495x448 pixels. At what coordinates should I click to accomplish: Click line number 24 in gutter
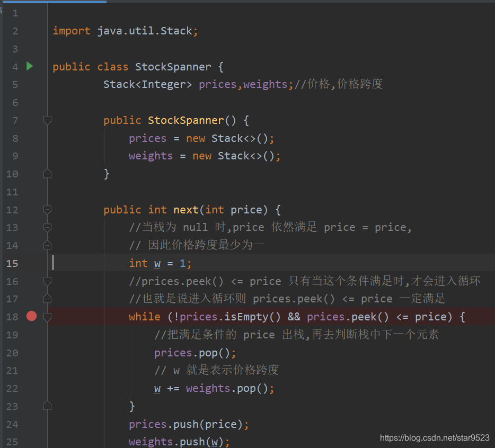click(12, 424)
